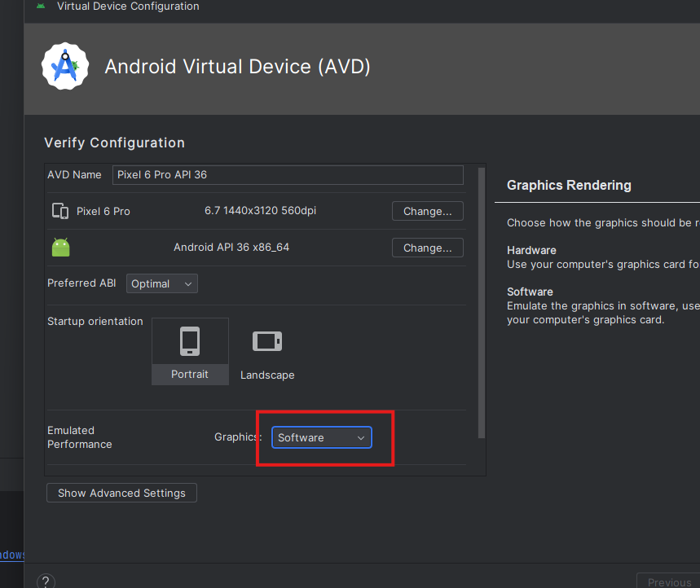Select the Portrait orientation icon
Viewport: 700px width, 588px height.
click(190, 341)
